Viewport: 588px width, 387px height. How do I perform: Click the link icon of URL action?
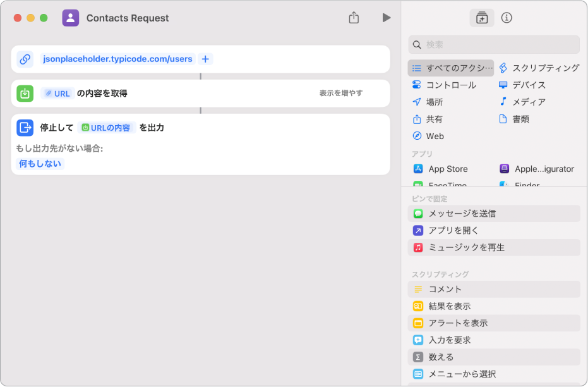tap(25, 59)
